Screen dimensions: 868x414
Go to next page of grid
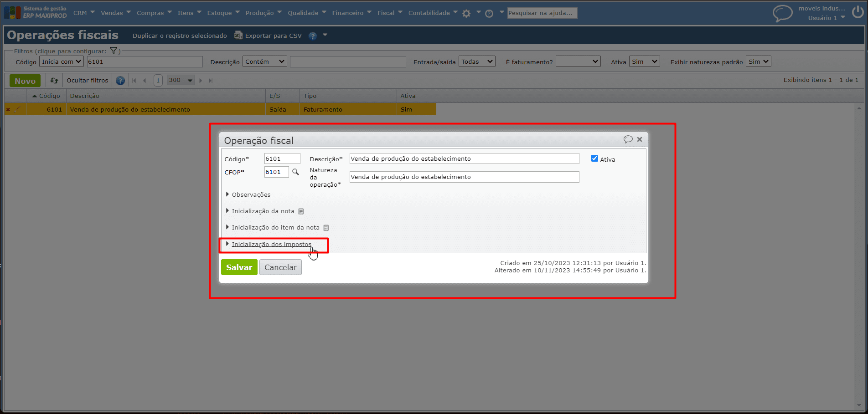(x=201, y=81)
